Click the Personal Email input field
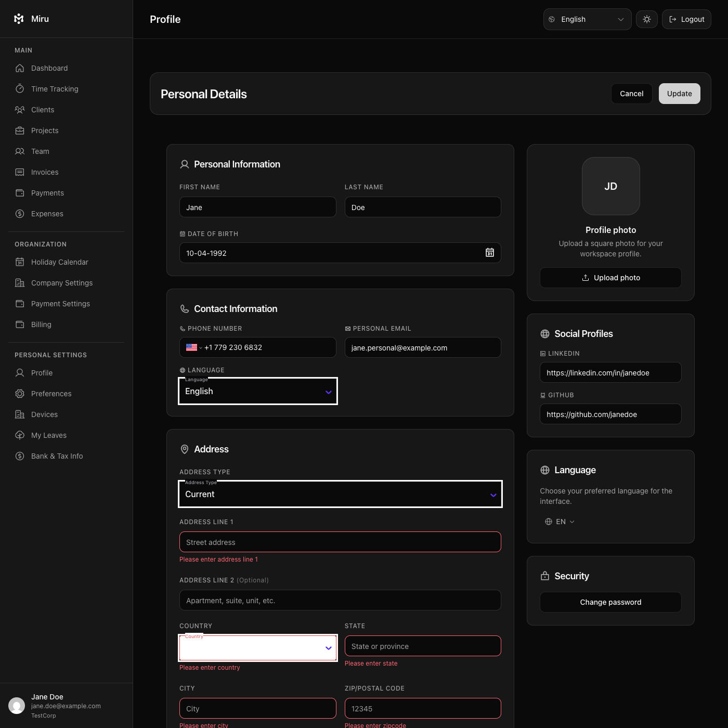 coord(422,347)
